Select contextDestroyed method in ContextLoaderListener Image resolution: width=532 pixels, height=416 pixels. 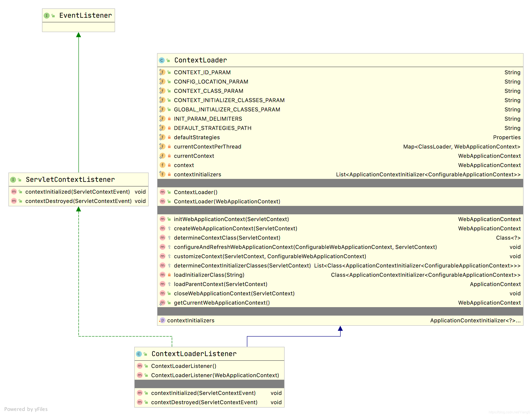tap(204, 402)
